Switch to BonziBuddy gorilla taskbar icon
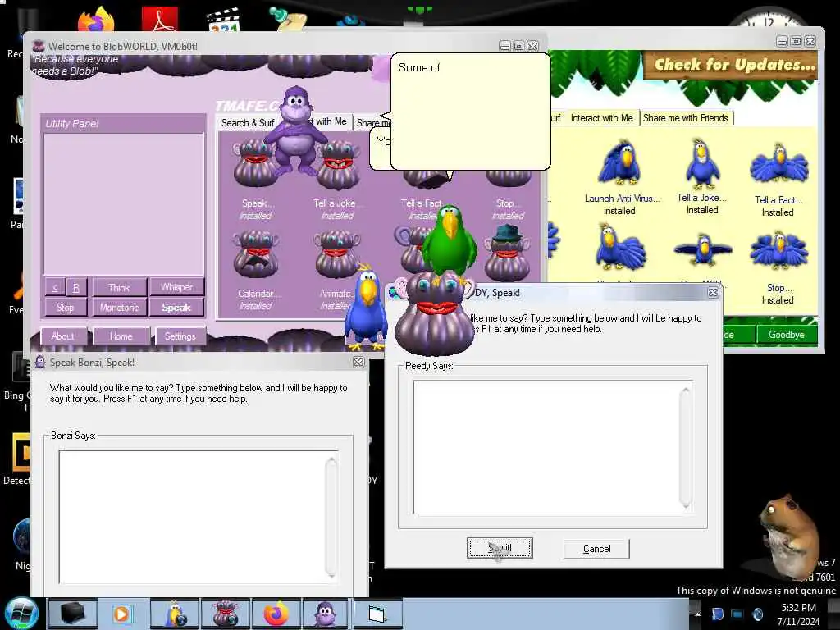 pos(325,614)
